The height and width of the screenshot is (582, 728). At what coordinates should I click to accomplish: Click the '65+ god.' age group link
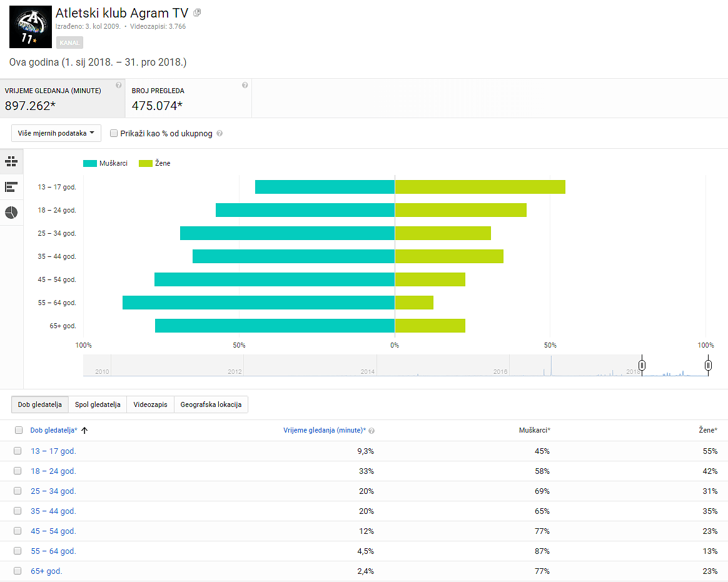[46, 571]
